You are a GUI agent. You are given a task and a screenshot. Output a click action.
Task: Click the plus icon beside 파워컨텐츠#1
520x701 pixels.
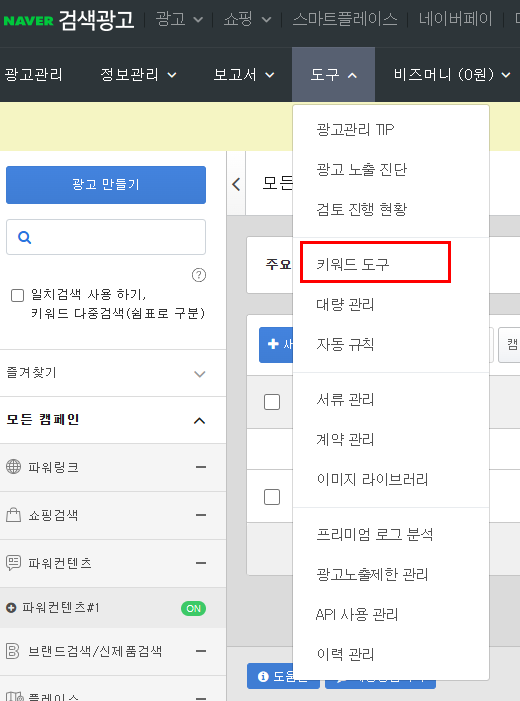pyautogui.click(x=11, y=608)
